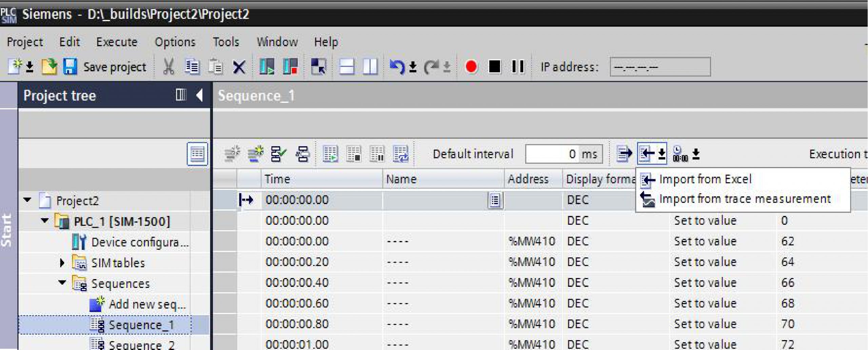Click the Pause button in toolbar
Screen dimensions: 868x350
518,67
